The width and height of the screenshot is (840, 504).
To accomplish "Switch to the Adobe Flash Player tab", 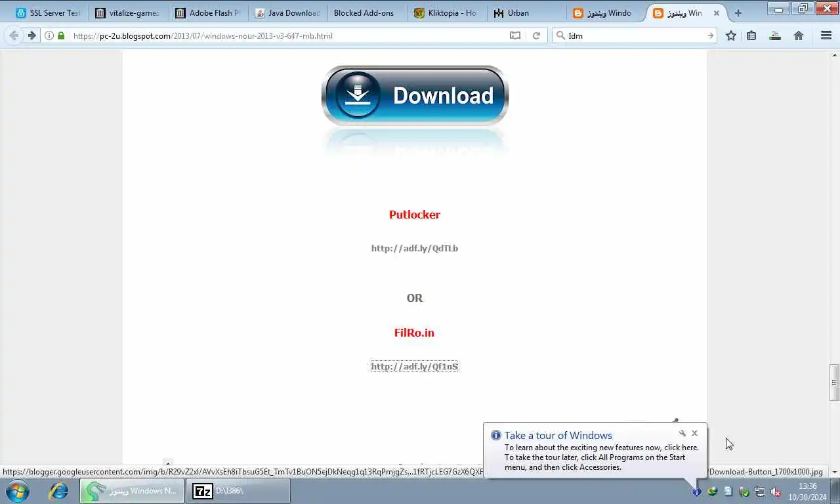I will 207,12.
